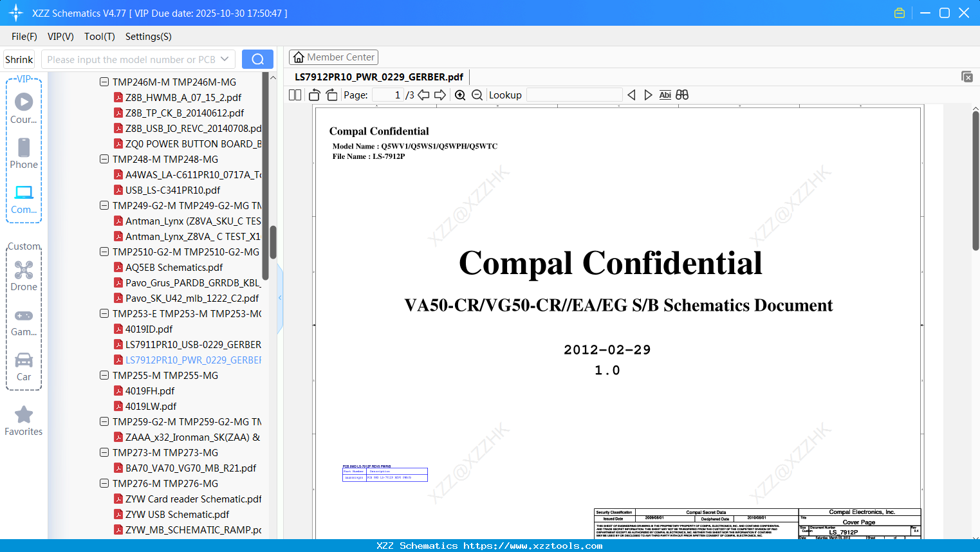This screenshot has height=552, width=980.
Task: Collapse the TMP249-G2-M TMP249-G2-MG node
Action: point(104,206)
